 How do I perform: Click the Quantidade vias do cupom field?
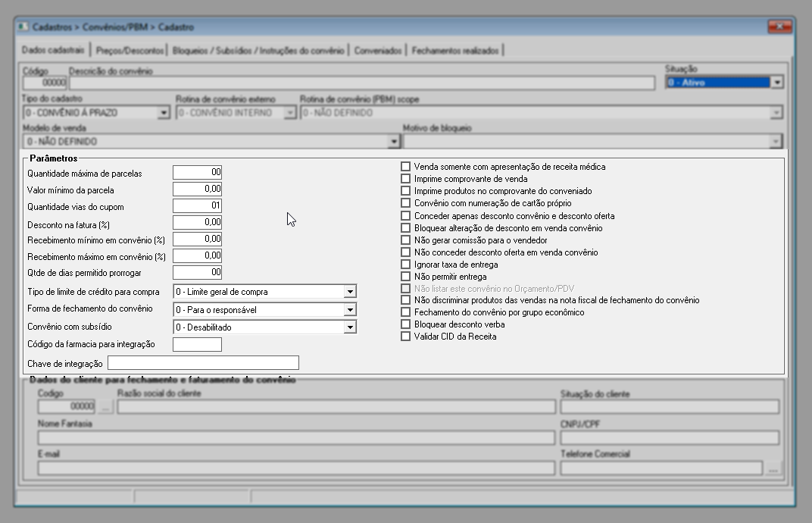(x=197, y=205)
